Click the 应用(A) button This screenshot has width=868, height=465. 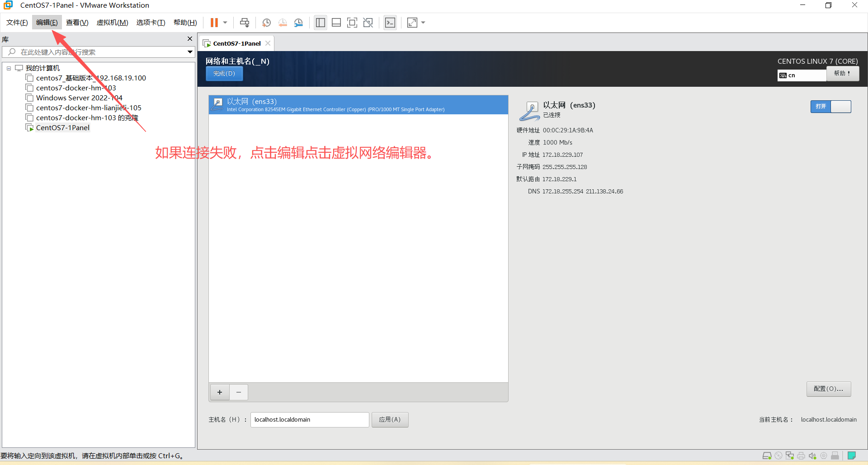coord(390,420)
